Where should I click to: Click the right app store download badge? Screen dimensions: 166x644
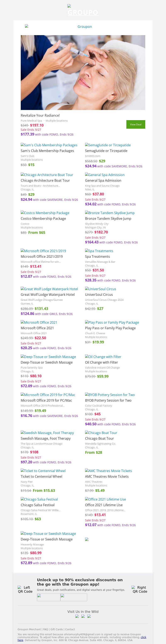coord(74,597)
